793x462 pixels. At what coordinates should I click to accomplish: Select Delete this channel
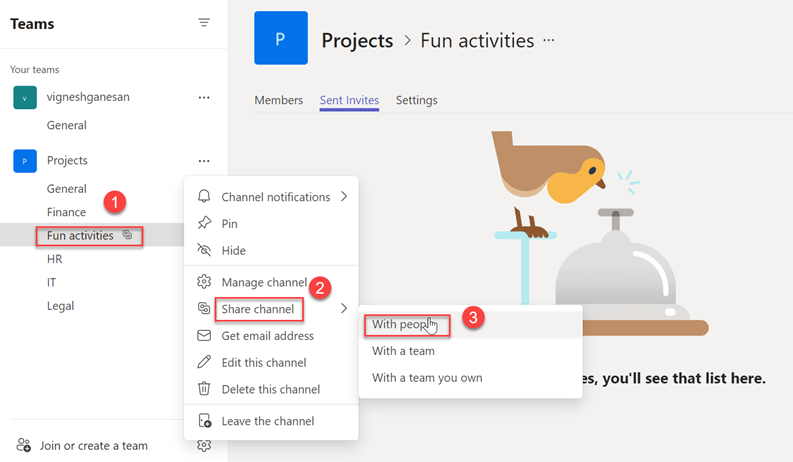(270, 389)
